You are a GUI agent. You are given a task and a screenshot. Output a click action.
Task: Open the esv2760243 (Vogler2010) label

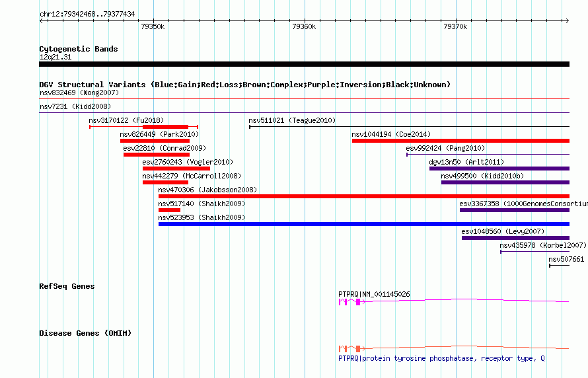coord(188,162)
